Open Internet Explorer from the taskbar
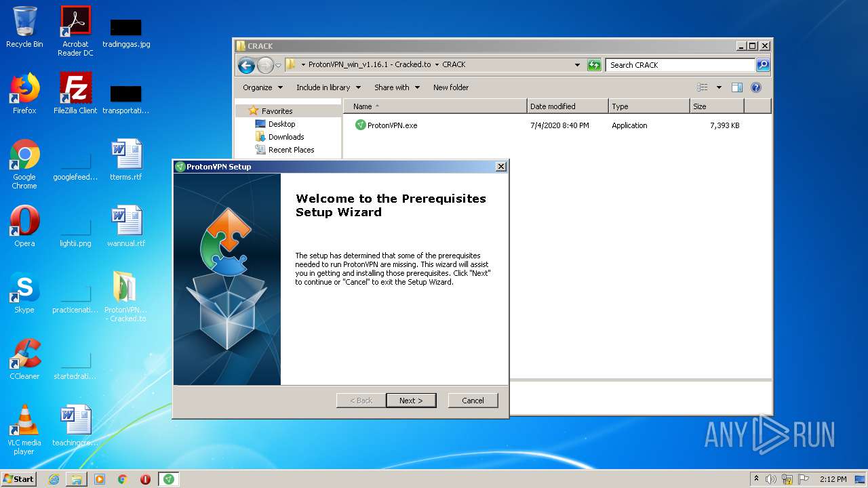Image resolution: width=868 pixels, height=488 pixels. [x=54, y=479]
